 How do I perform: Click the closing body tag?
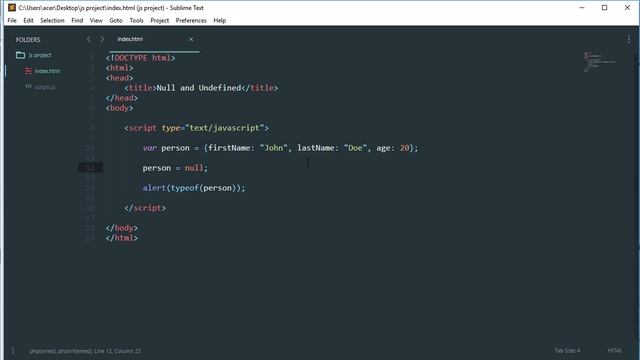(x=122, y=228)
